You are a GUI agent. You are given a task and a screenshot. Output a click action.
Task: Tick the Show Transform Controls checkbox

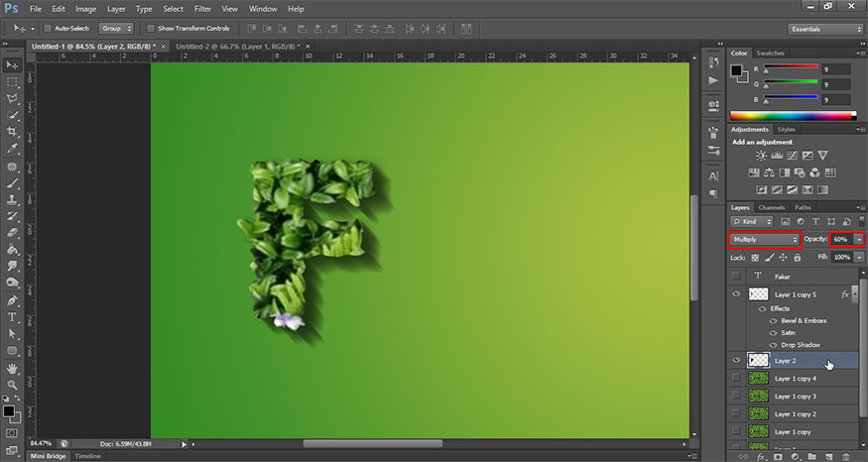pyautogui.click(x=150, y=28)
